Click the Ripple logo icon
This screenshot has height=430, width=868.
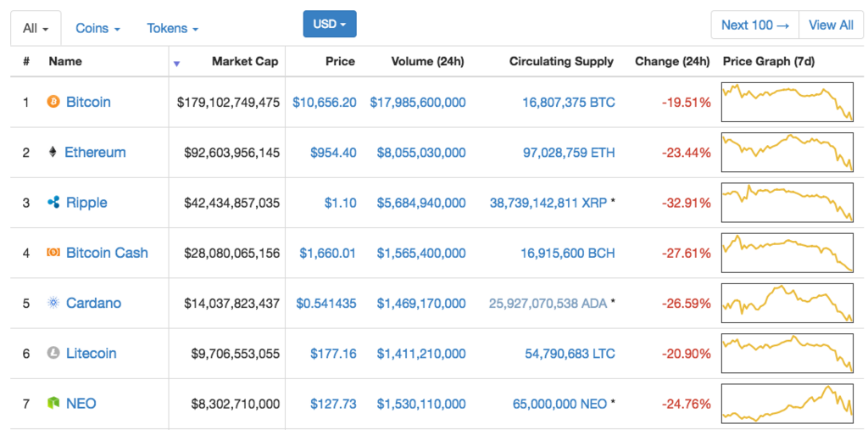(53, 203)
